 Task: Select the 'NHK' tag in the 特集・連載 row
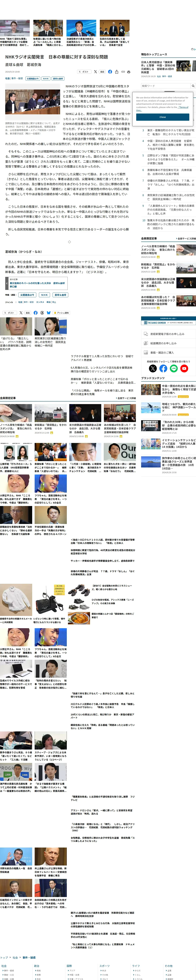click(45, 295)
